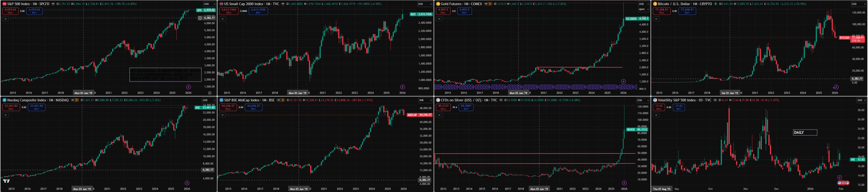Screen dimensions: 868x192
Task: Open the lightning bolt icon on the US Small Cap 2000 chart
Action: pos(402,87)
